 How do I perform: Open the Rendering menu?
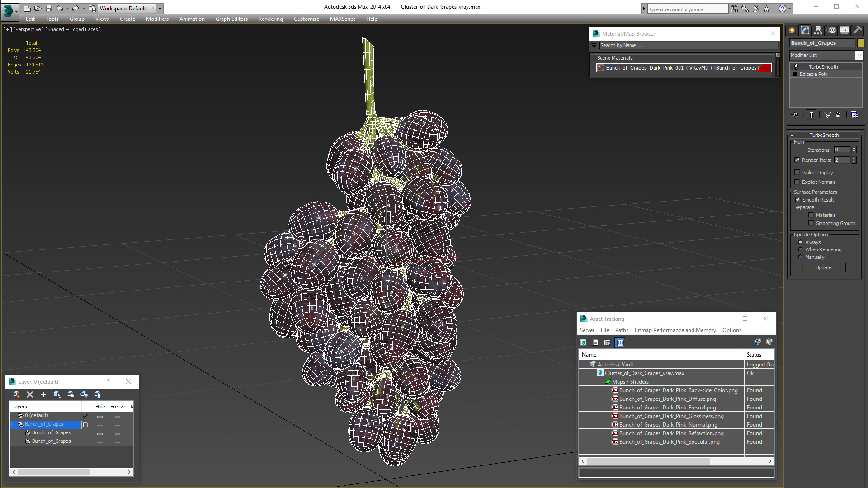[270, 19]
